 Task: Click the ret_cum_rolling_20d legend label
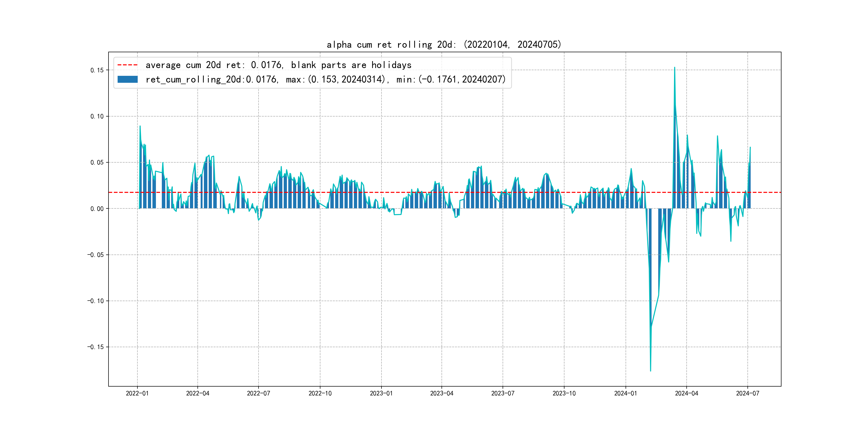(325, 80)
